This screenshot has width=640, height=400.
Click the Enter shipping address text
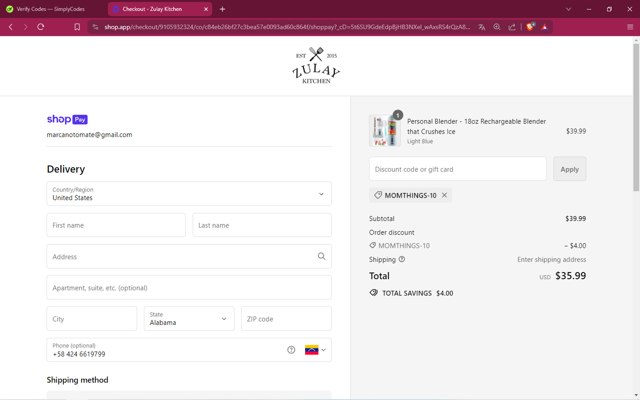[x=551, y=260]
